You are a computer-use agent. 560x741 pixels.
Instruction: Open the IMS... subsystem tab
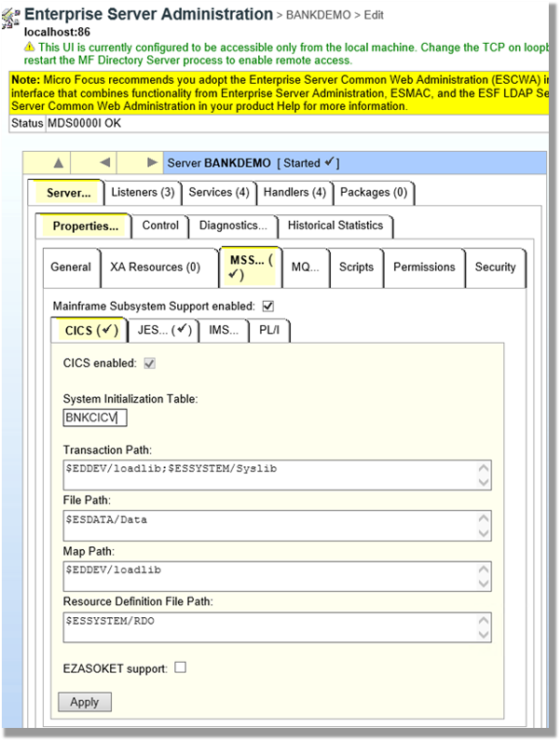224,330
